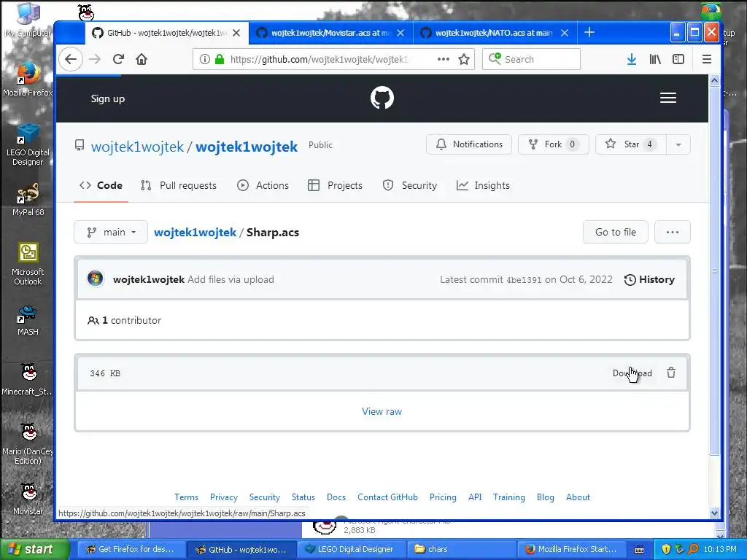Click the page vertical scrollbar
Screen dimensions: 747x560
coord(714,271)
